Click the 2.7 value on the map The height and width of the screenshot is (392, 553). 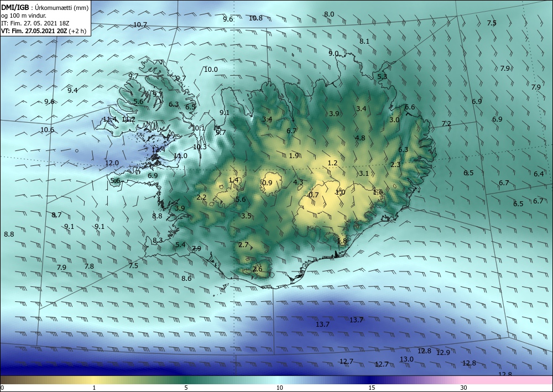coord(243,244)
